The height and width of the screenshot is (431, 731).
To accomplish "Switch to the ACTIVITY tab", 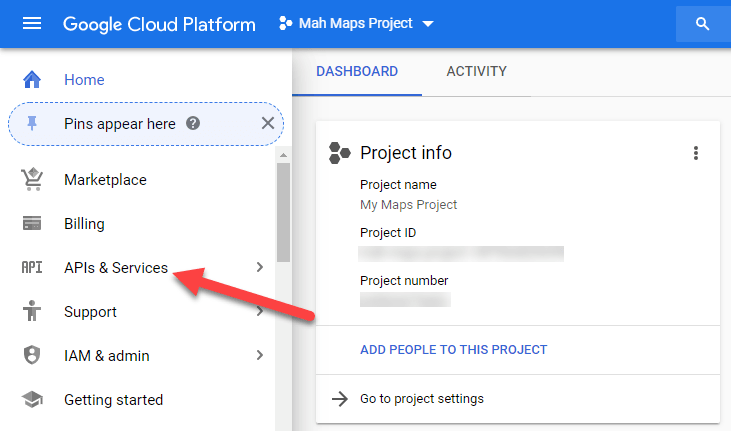I will [x=476, y=71].
